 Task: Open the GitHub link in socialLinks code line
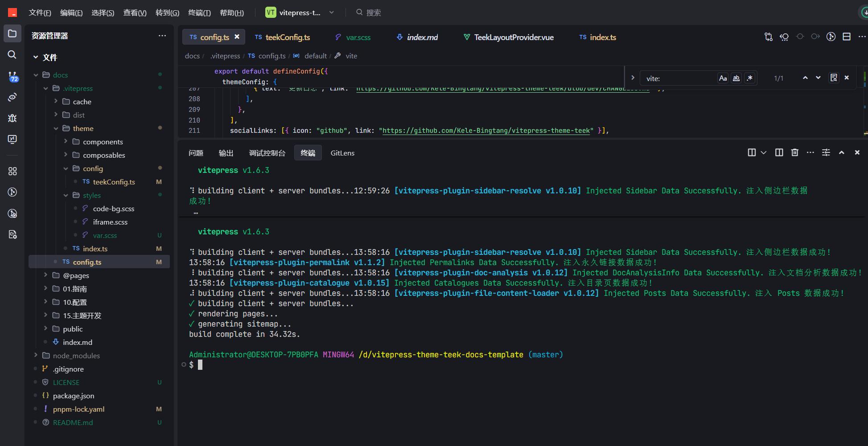[486, 131]
